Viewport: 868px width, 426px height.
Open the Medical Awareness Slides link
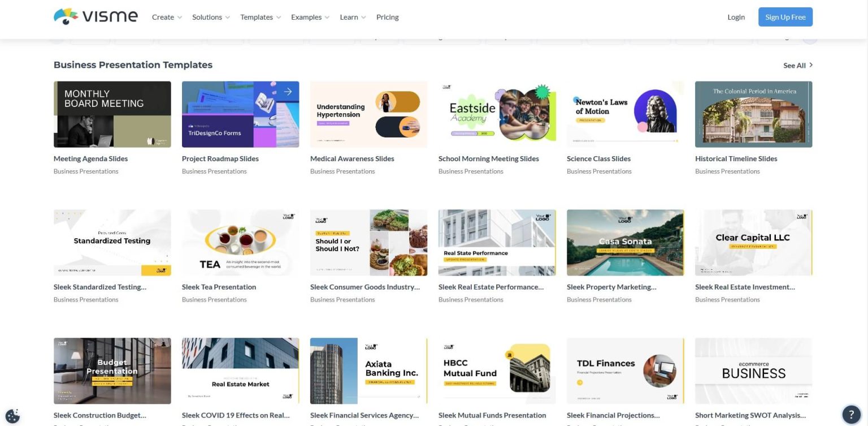point(352,158)
